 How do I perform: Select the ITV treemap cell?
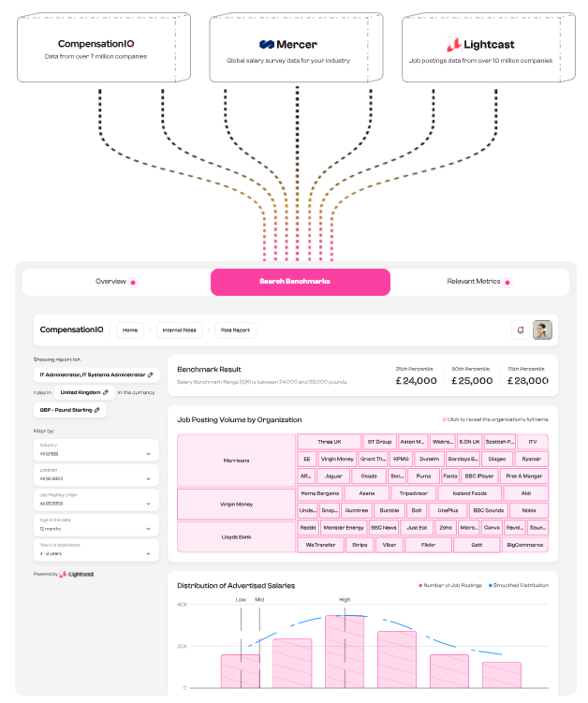pyautogui.click(x=533, y=442)
